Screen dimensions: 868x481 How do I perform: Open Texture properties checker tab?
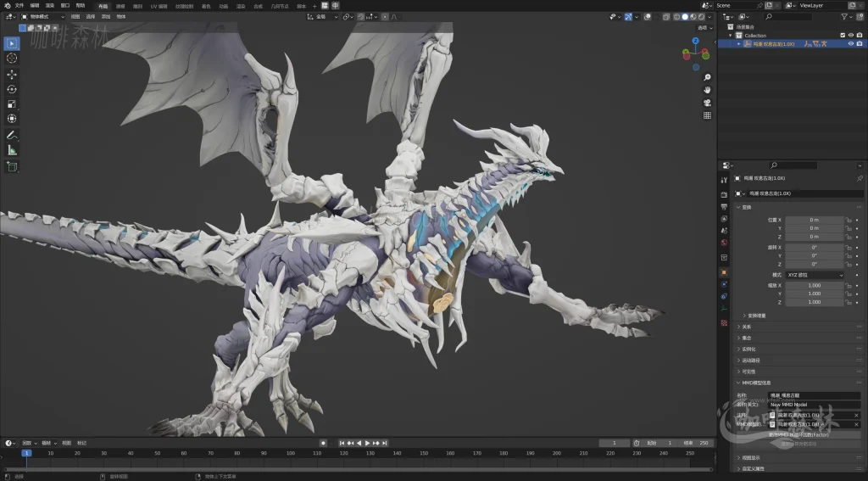point(724,322)
